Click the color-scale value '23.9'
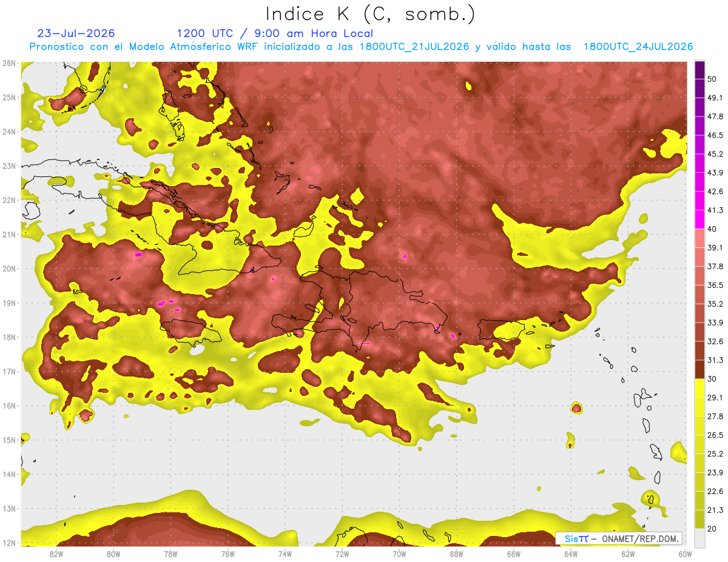This screenshot has height=562, width=728. point(715,473)
